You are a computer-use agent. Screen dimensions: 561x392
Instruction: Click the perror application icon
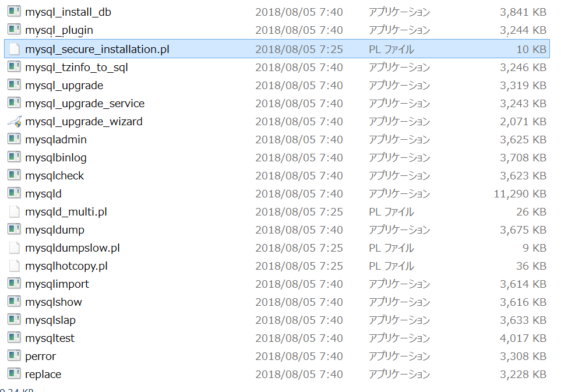tap(14, 355)
